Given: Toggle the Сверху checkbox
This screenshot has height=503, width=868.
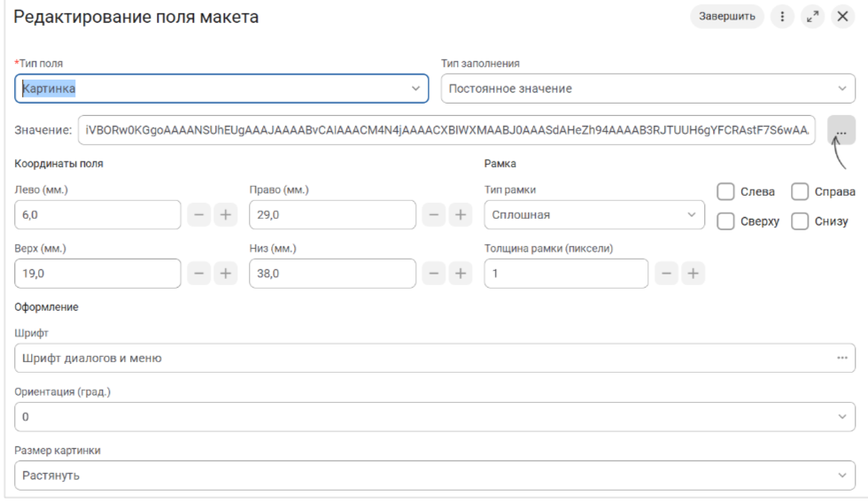Looking at the screenshot, I should (725, 221).
